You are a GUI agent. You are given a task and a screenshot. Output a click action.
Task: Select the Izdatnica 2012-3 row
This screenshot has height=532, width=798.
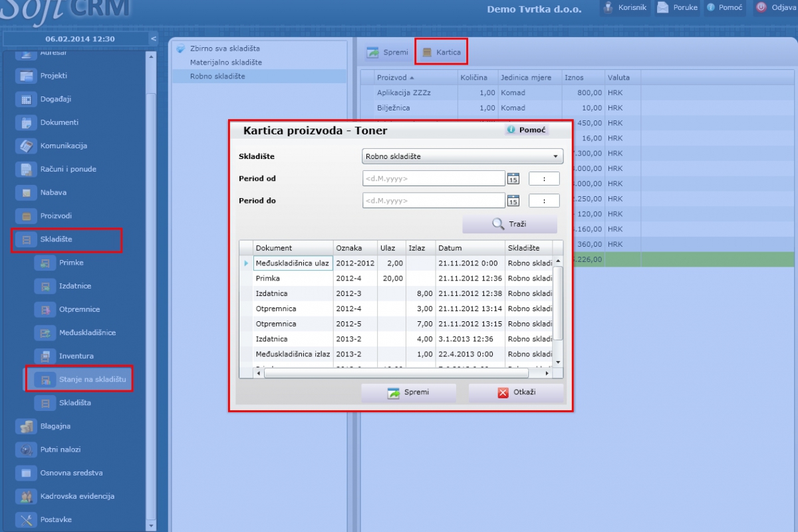coord(396,293)
